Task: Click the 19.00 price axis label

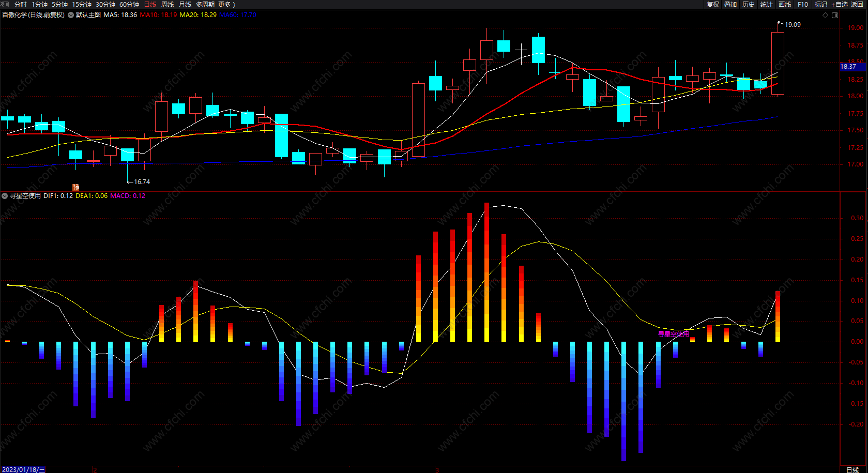Action: pos(855,28)
